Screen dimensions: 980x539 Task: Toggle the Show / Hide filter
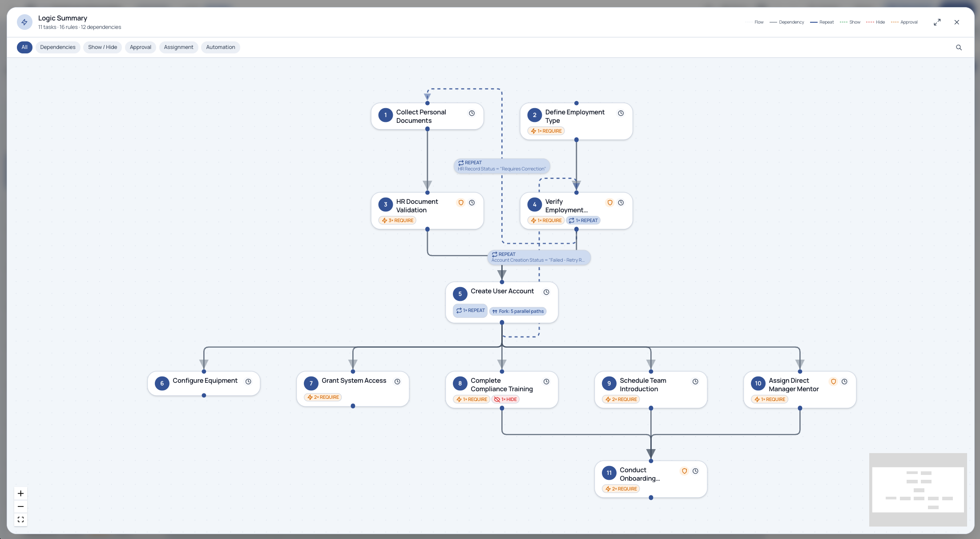pos(102,47)
